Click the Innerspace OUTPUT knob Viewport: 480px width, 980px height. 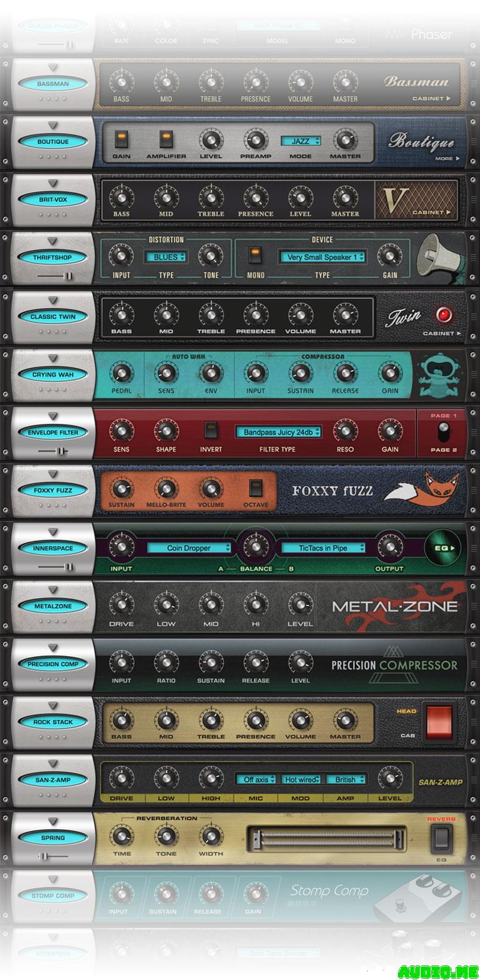[390, 547]
